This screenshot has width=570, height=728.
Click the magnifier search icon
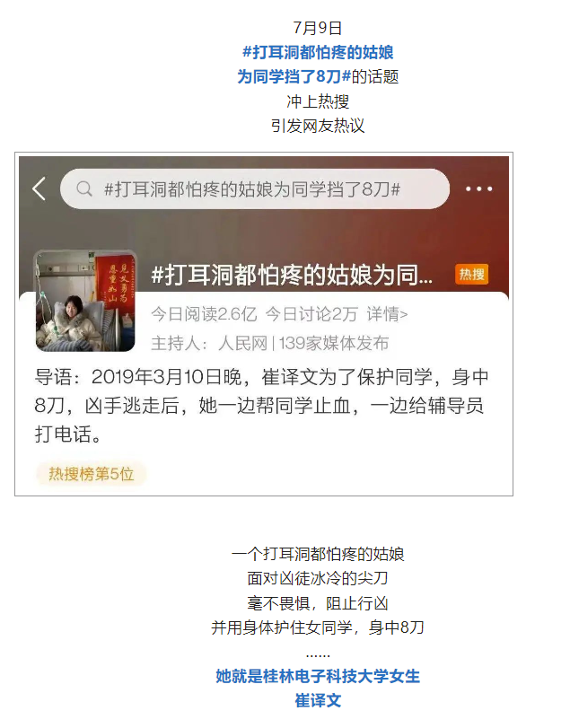tap(84, 189)
